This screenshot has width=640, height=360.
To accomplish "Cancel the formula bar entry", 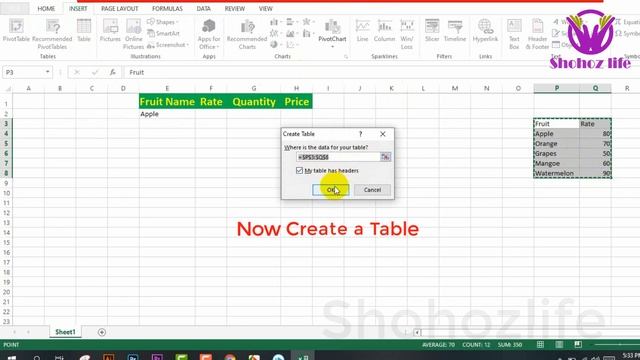I will (76, 72).
